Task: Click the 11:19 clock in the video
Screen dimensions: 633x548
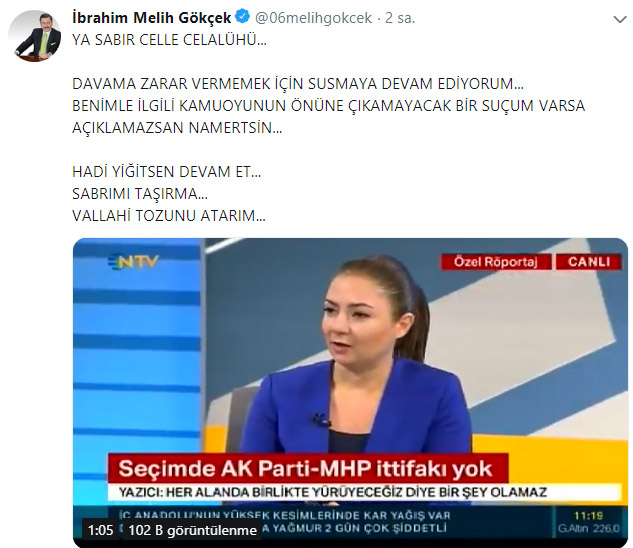Action: 588,516
